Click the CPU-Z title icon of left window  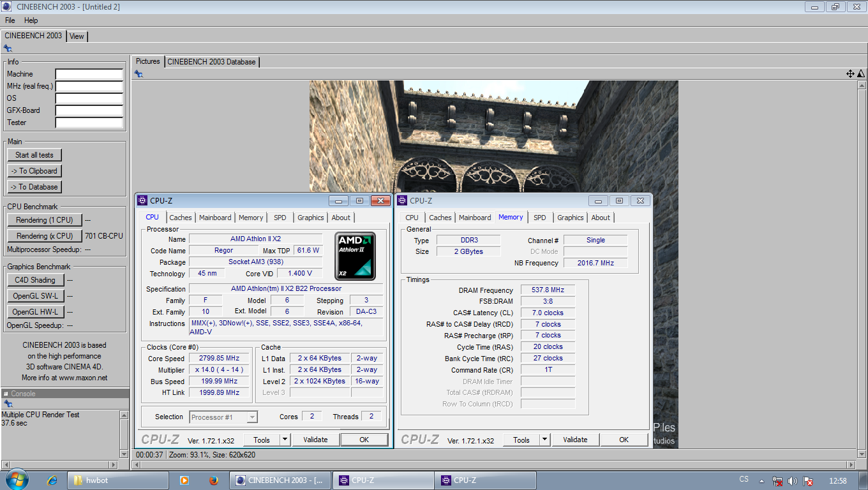(x=143, y=200)
